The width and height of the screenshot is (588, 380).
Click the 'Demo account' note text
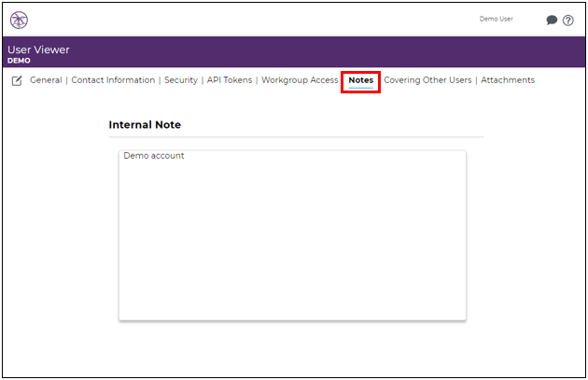(x=154, y=156)
